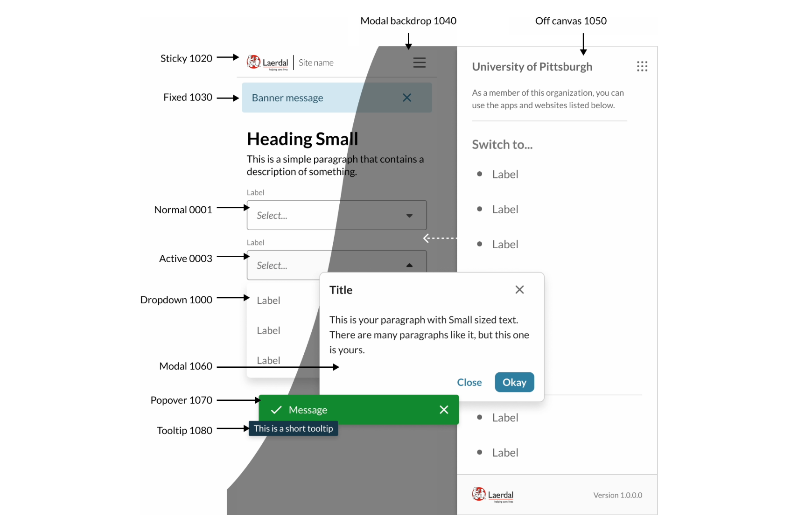Collapse the second Select dropdown arrow
The image size is (798, 532).
coord(409,265)
